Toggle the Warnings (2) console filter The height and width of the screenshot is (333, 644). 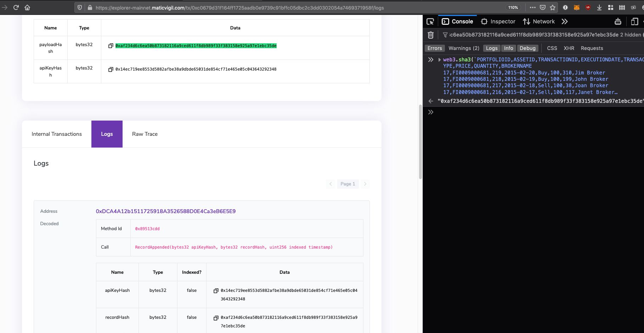tap(464, 48)
